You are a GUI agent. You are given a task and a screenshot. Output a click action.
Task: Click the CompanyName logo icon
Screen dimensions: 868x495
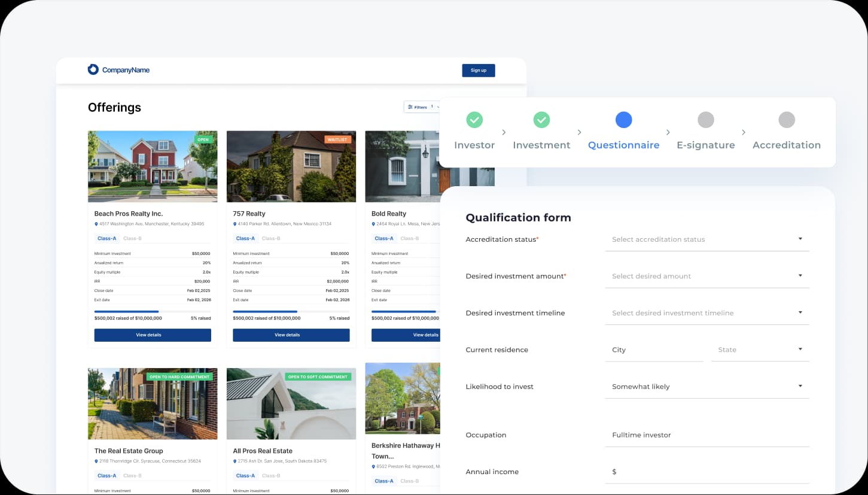click(x=93, y=69)
